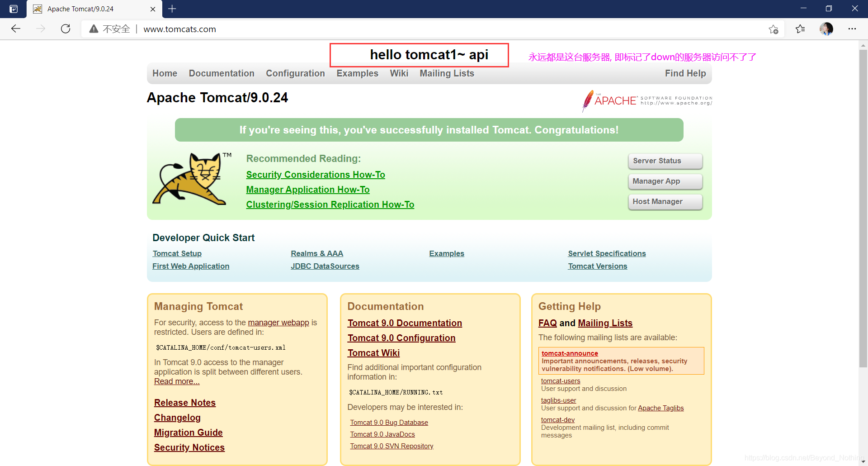Open the FAQ link
This screenshot has height=466, width=868.
547,323
